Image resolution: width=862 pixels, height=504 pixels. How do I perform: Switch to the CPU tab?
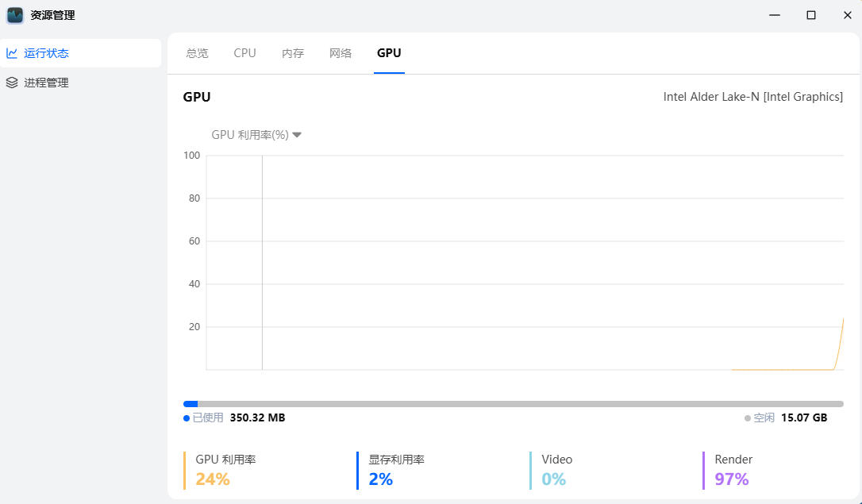(244, 53)
